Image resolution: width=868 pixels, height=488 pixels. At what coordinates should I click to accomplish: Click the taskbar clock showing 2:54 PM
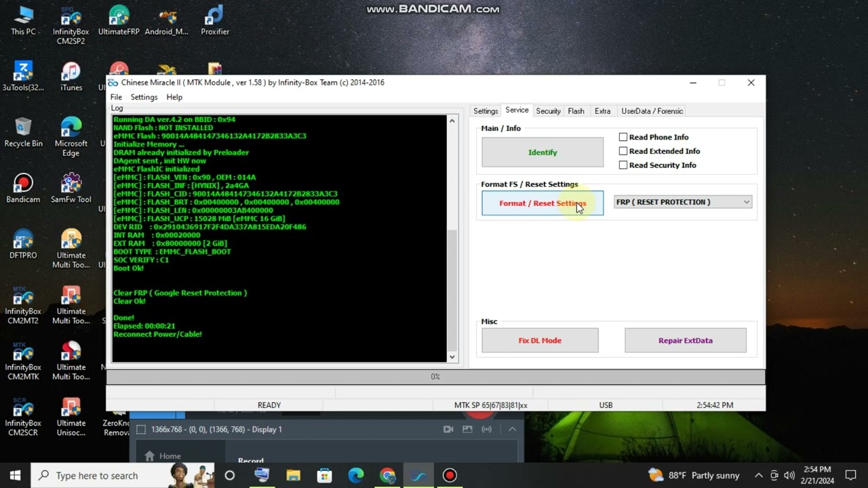817,475
